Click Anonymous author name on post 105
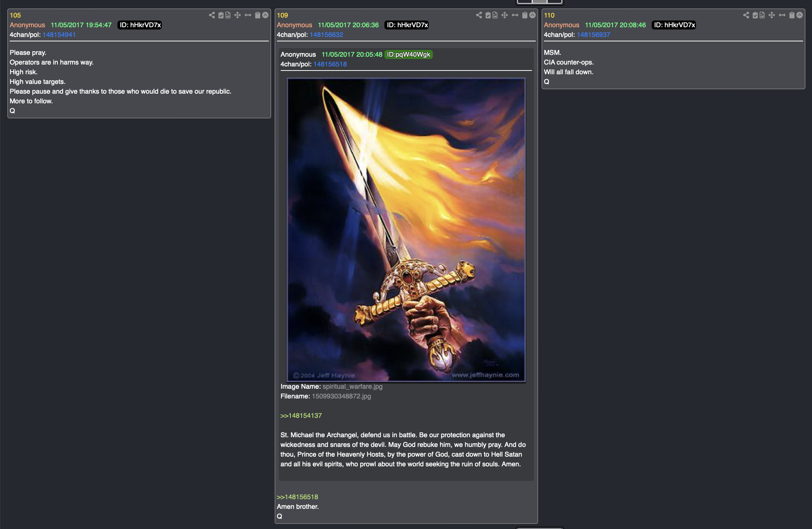The height and width of the screenshot is (529, 812). pos(27,25)
